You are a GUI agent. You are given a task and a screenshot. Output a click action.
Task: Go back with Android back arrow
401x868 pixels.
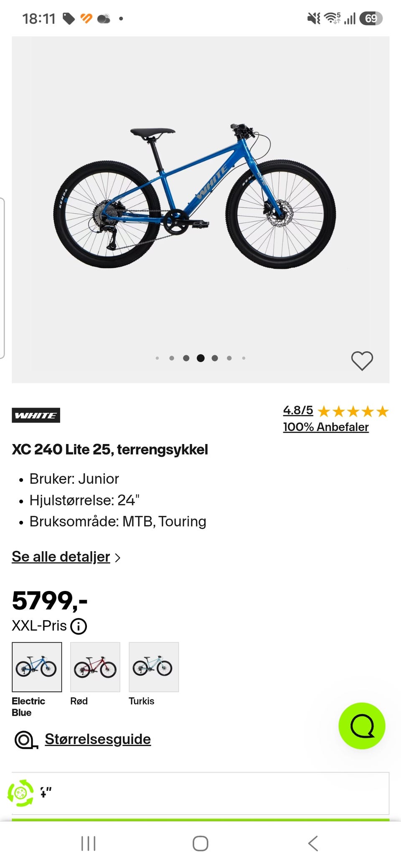point(313,843)
